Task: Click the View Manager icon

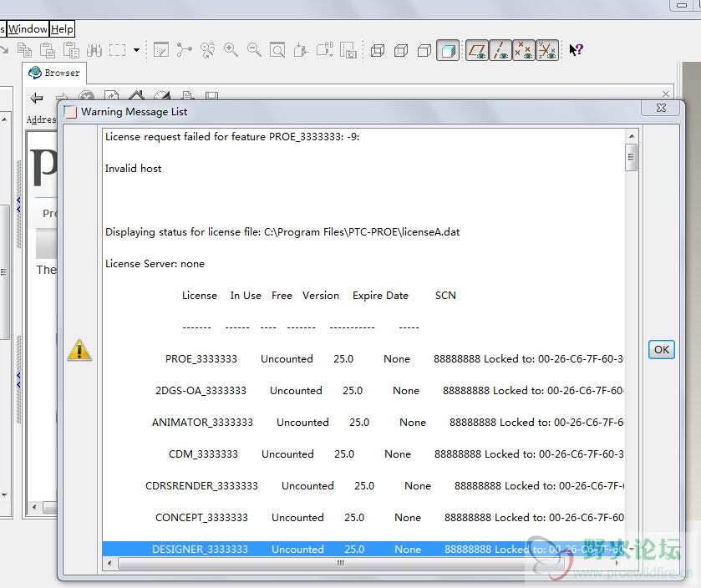Action: (348, 50)
